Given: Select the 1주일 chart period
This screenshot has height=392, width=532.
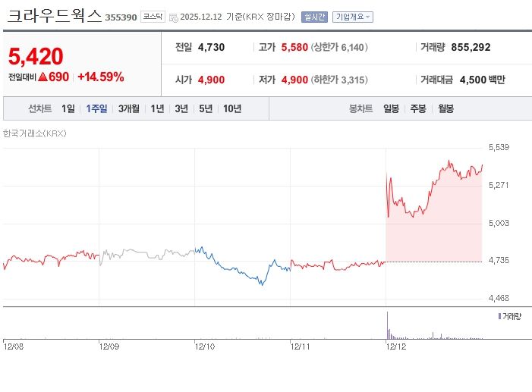Looking at the screenshot, I should click(97, 108).
